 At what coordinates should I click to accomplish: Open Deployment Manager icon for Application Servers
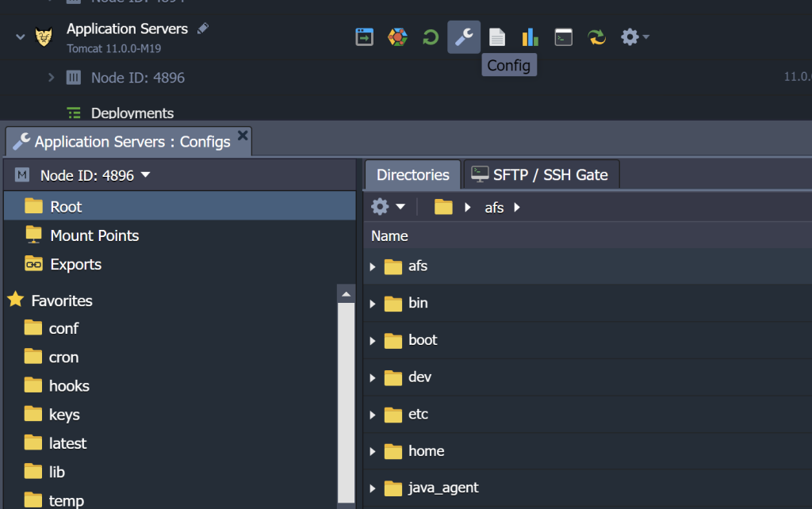365,37
